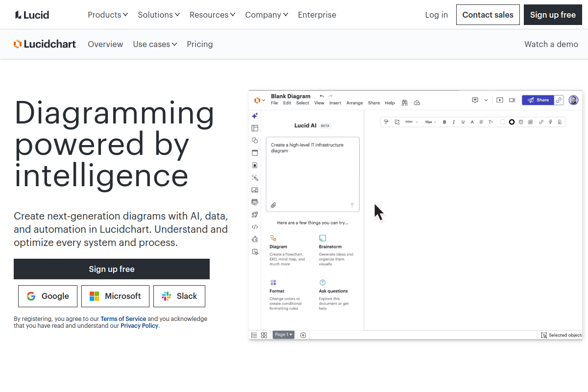The width and height of the screenshot is (588, 392).
Task: Select the magic wand icon in the editor sidebar
Action: [255, 178]
